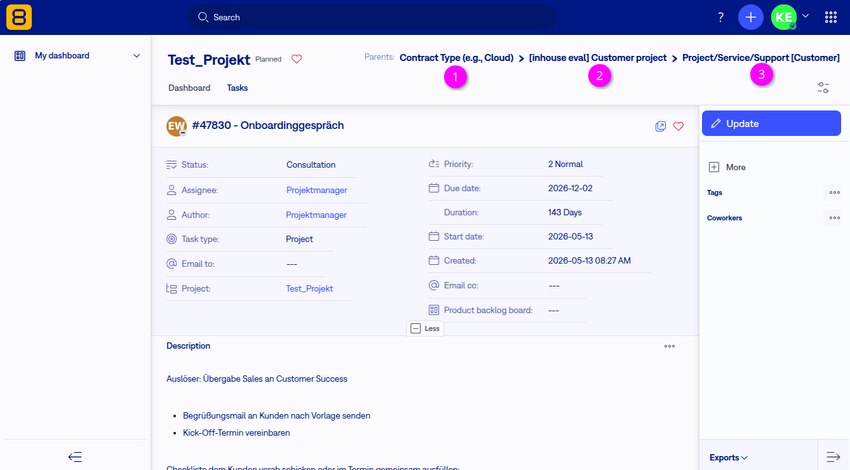Open the Tags three-dot menu
This screenshot has height=470, width=850.
(834, 192)
